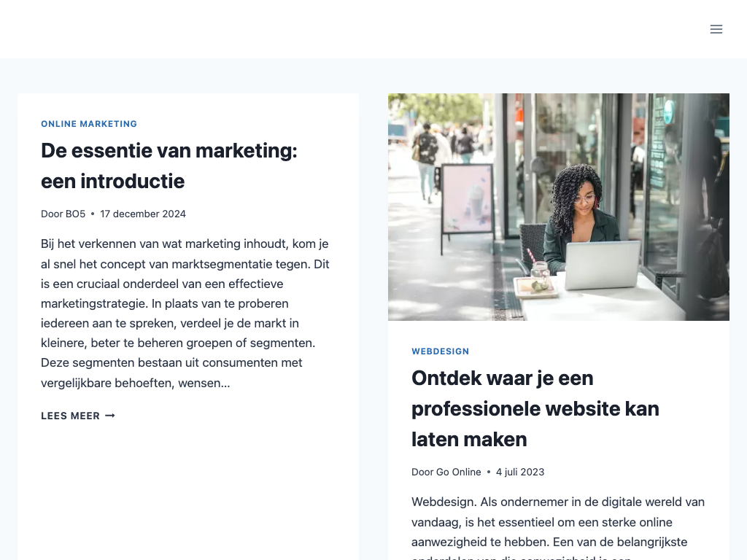Open the hamburger menu icon
This screenshot has width=747, height=560.
[x=716, y=29]
